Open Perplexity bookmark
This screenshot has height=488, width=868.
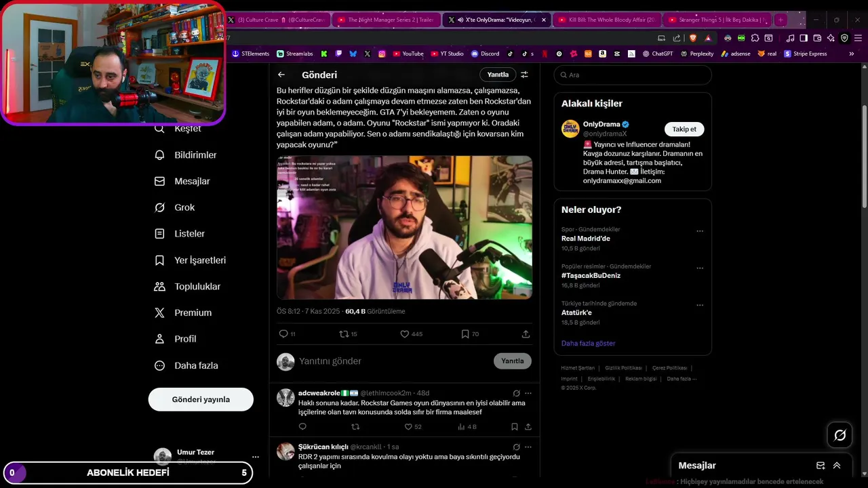click(x=697, y=54)
